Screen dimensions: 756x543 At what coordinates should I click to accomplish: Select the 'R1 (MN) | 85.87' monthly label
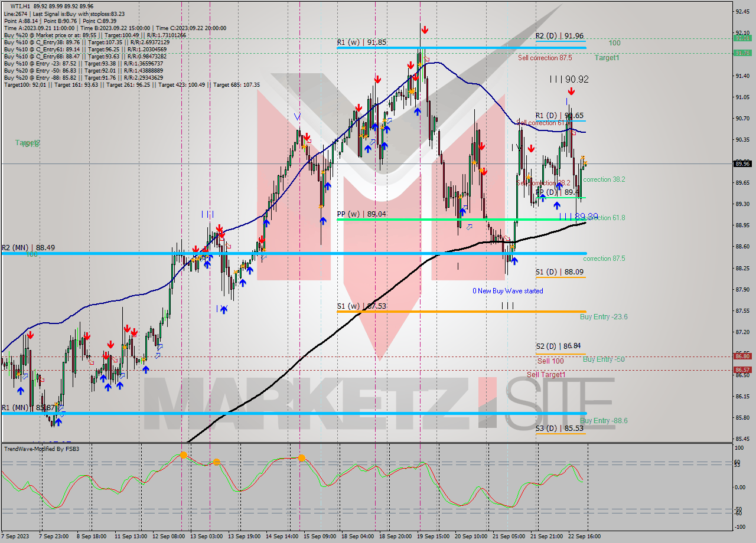[x=28, y=408]
